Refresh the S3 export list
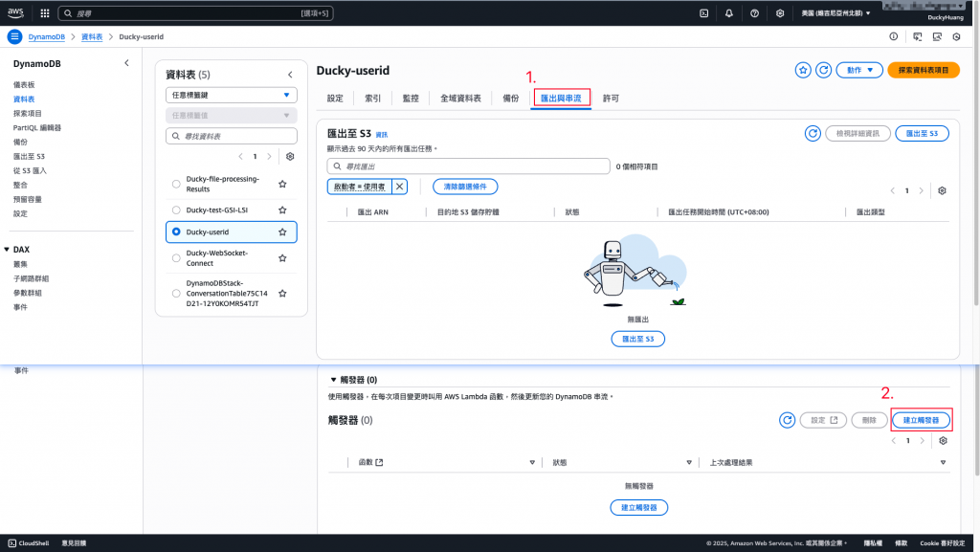Screen dimensions: 980x552 (813, 133)
